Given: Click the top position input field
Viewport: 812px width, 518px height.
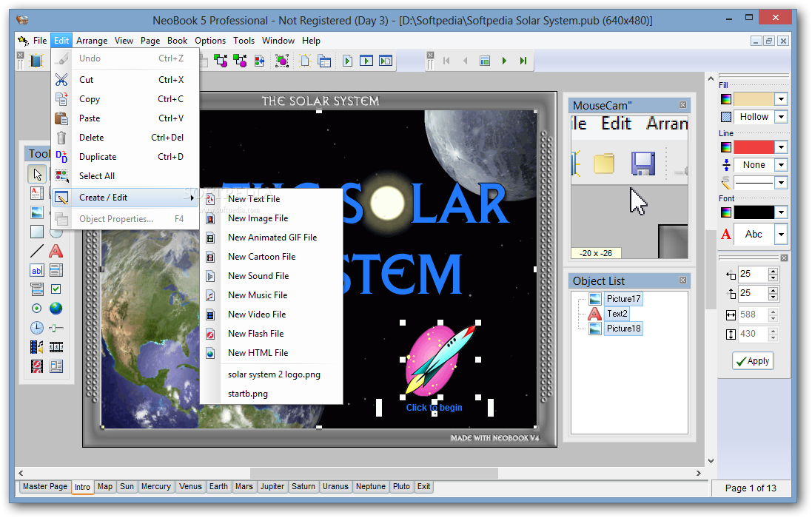Looking at the screenshot, I should (x=754, y=294).
